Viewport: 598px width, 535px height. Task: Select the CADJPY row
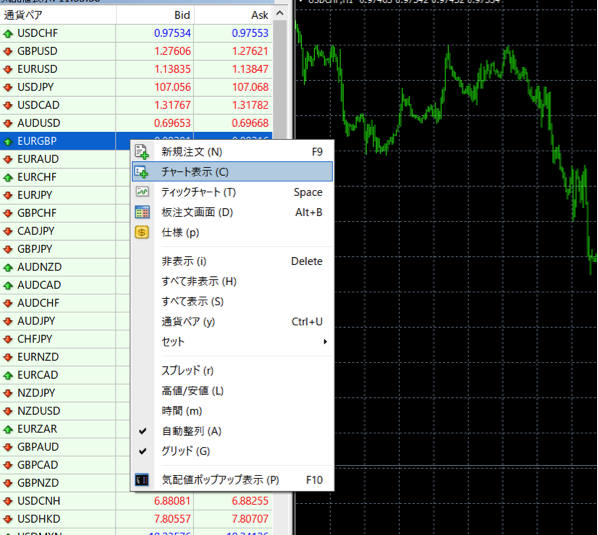65,231
